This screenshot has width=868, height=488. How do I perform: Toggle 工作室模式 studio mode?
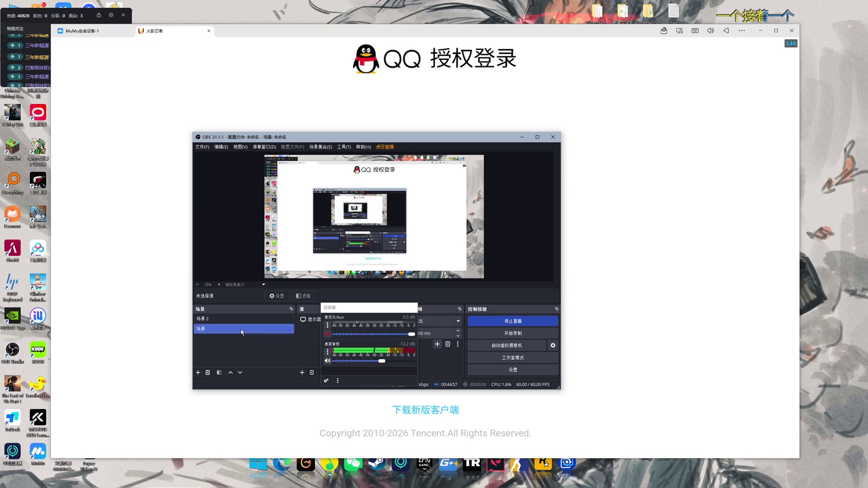tap(513, 357)
